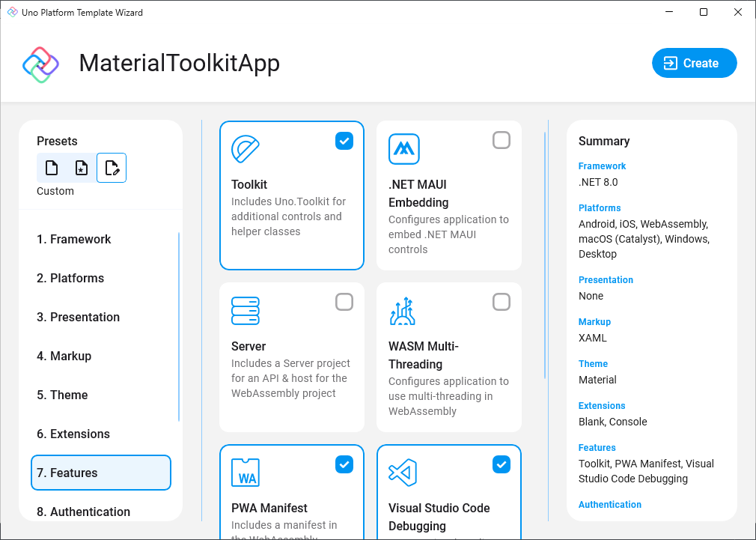Click the Platforms link in the Summary panel

point(599,207)
